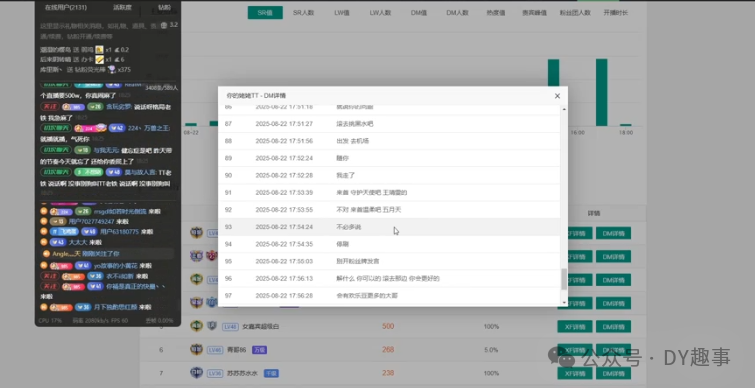This screenshot has height=388, width=755.
Task: Show the 热度值 chart tab
Action: click(x=495, y=13)
